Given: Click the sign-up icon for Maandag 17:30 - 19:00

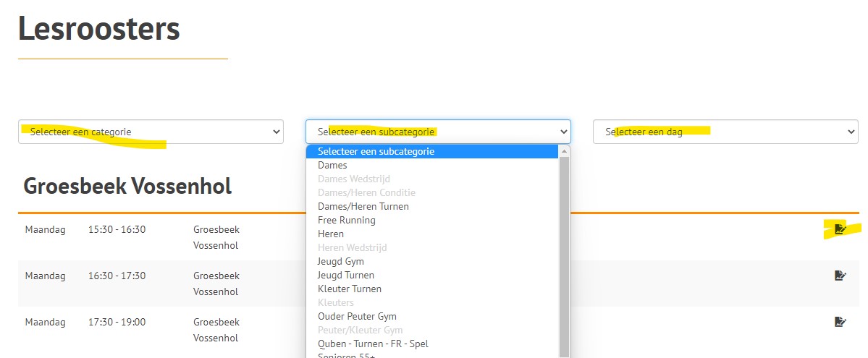Looking at the screenshot, I should pos(840,322).
